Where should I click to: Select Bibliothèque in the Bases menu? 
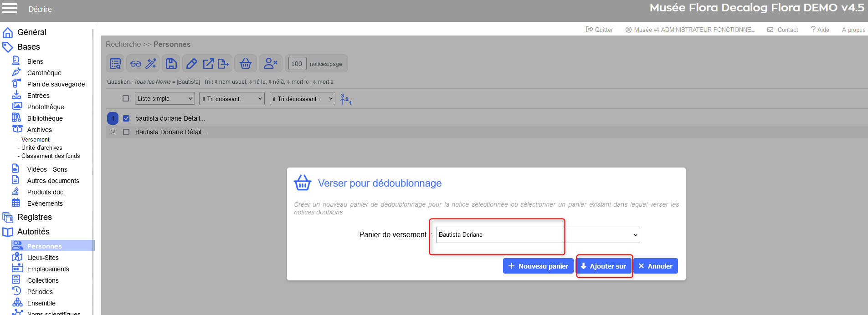click(45, 118)
